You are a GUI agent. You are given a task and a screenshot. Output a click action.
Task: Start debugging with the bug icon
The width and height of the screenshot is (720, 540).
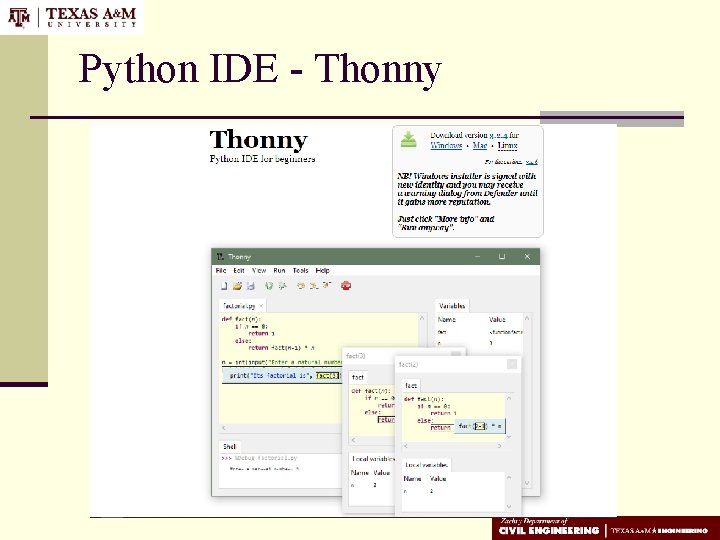click(x=282, y=286)
